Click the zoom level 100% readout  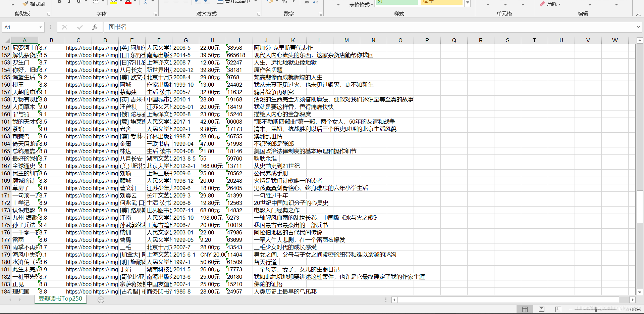pyautogui.click(x=634, y=309)
